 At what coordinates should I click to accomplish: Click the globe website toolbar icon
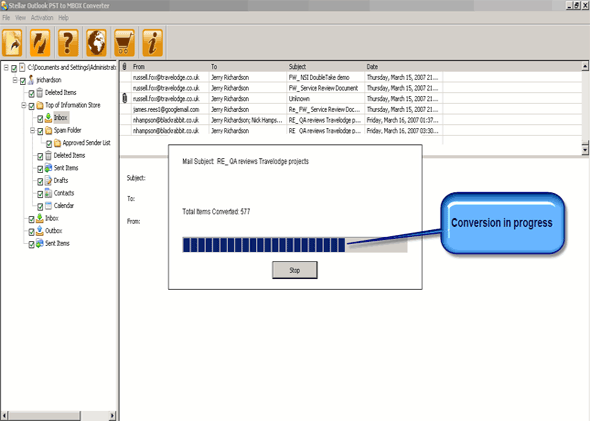96,43
